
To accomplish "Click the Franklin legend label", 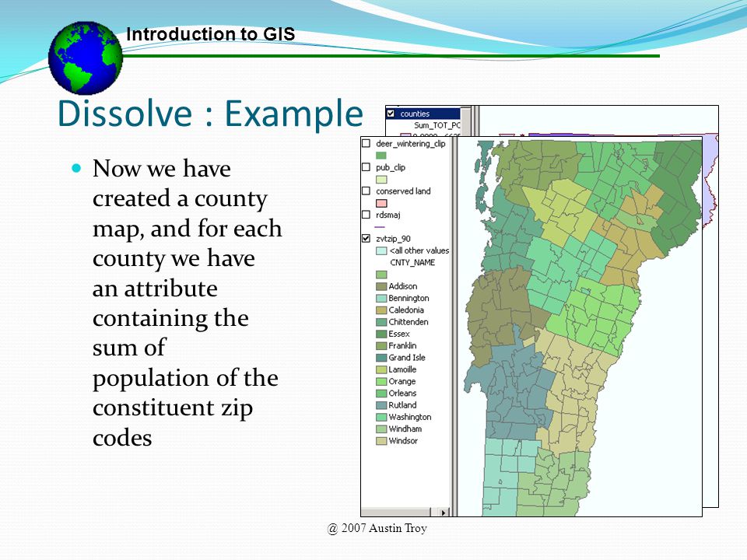I will tap(402, 345).
